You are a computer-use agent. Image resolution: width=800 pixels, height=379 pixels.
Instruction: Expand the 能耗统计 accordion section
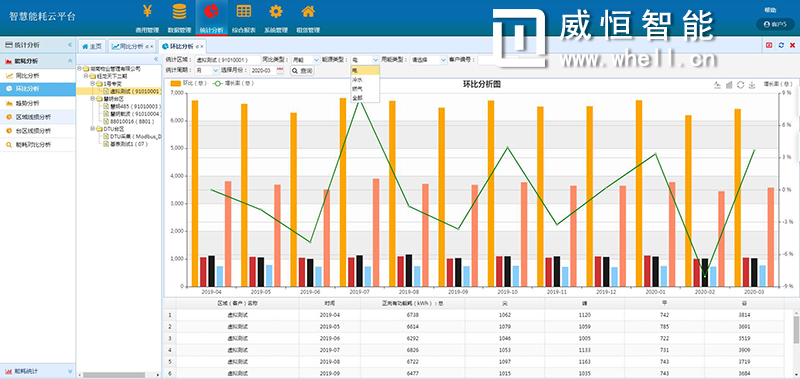click(70, 371)
